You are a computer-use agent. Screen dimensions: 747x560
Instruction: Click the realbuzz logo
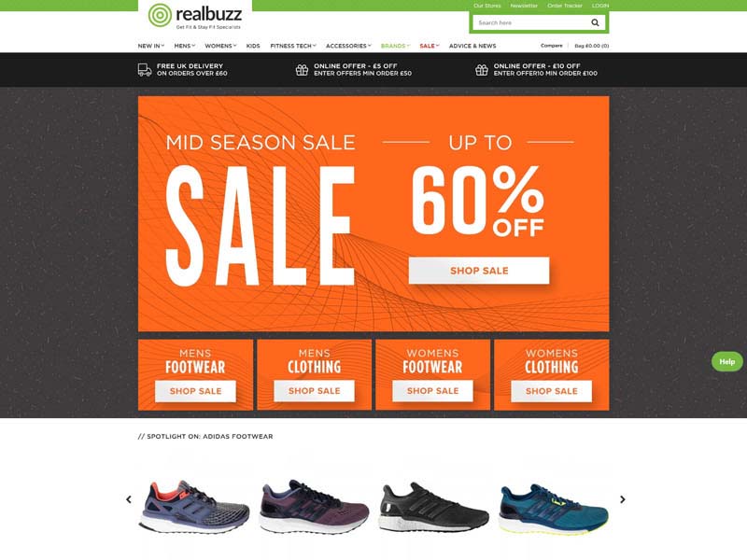tap(195, 16)
